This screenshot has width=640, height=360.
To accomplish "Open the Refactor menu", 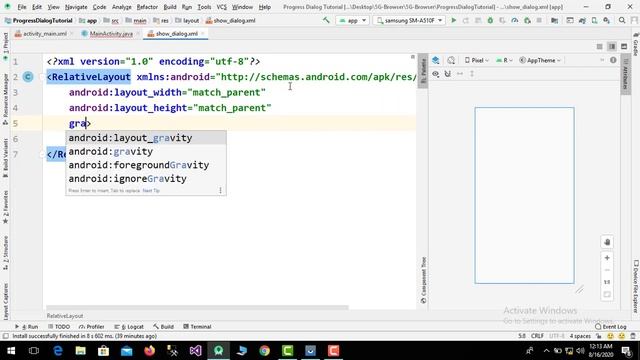I will click(147, 7).
